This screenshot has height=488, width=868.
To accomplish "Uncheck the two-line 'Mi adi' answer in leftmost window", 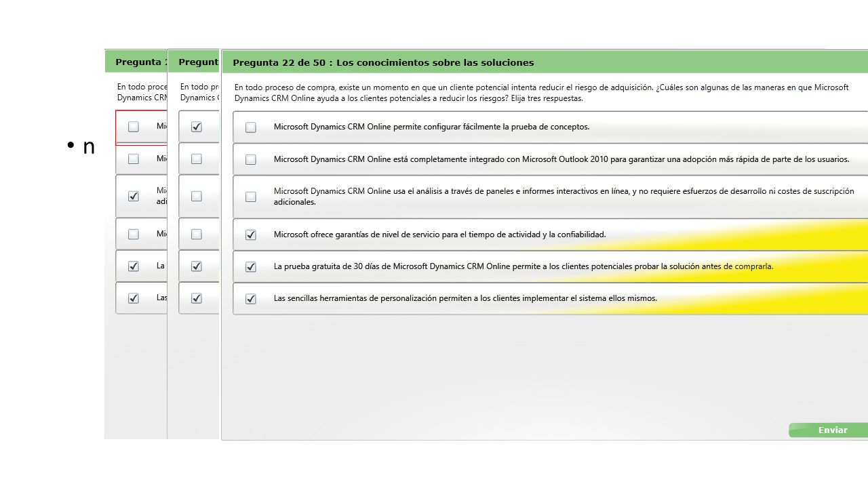I will pos(134,196).
